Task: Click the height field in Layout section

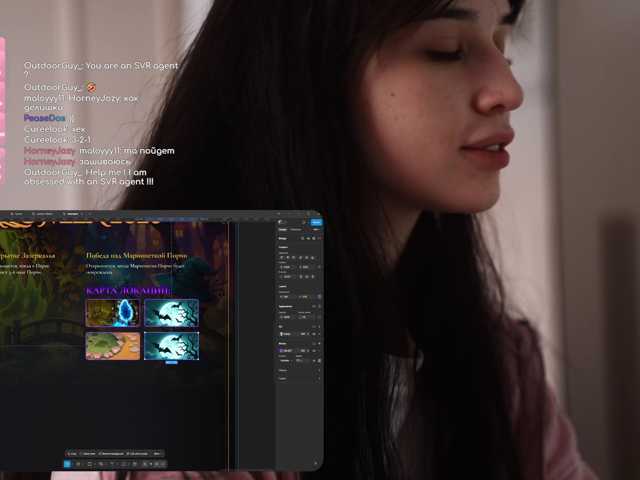Action: coord(306,297)
